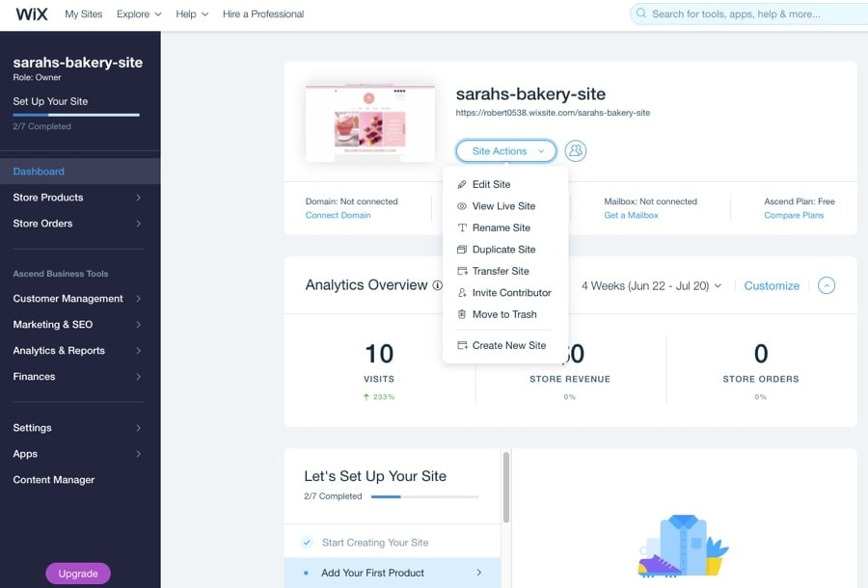The width and height of the screenshot is (868, 588).
Task: Select Move to Trash
Action: (505, 314)
